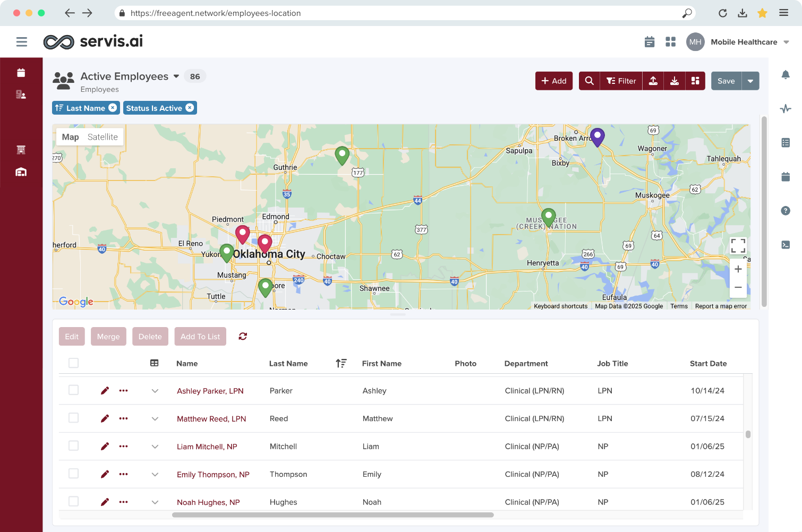Click the Filter button
The image size is (802, 532).
(621, 81)
